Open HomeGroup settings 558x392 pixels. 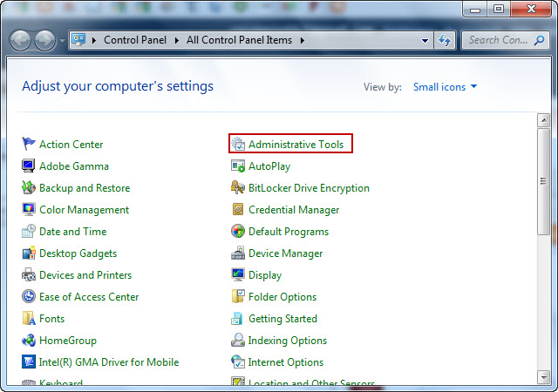(x=68, y=341)
